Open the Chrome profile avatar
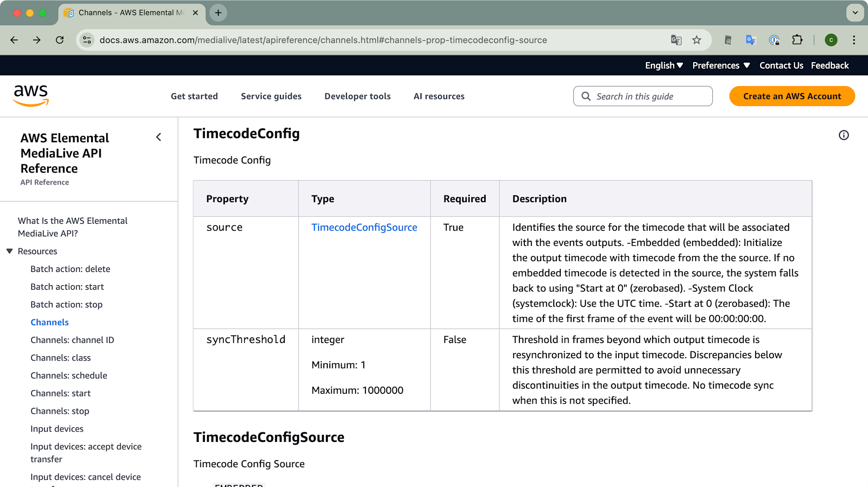The height and width of the screenshot is (487, 868). (x=831, y=40)
